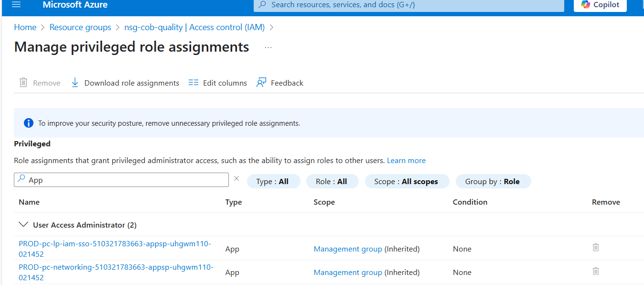
Task: Open the Type : All filter
Action: pos(274,182)
